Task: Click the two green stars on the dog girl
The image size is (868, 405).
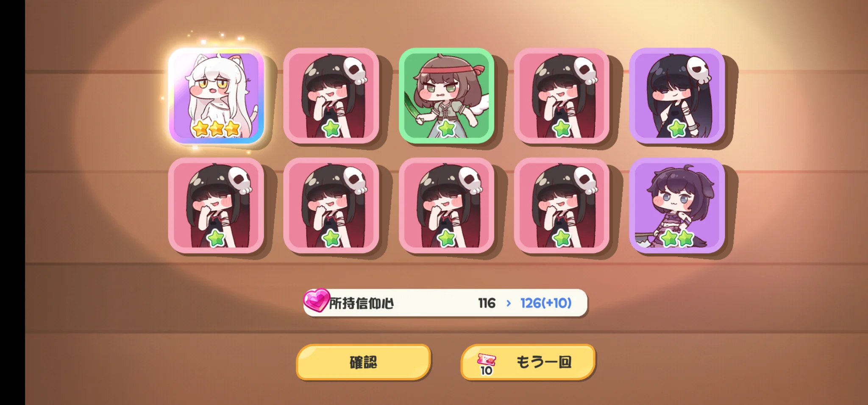Action: click(x=677, y=239)
